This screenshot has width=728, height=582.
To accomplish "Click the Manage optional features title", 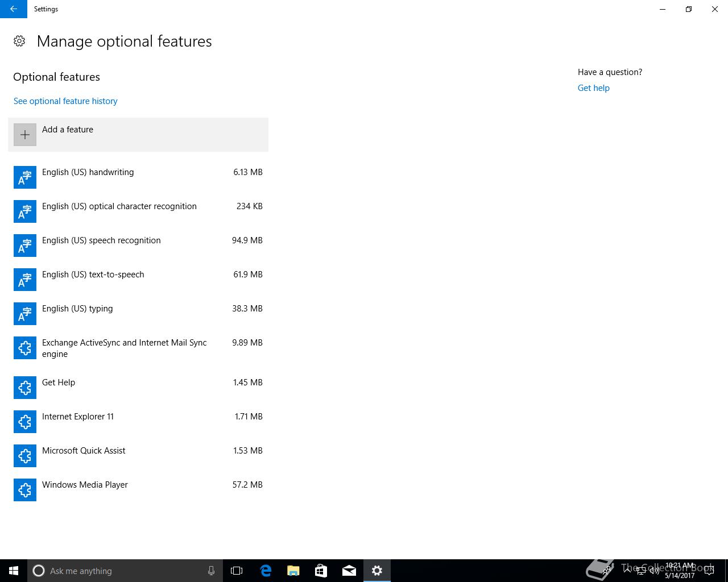I will (x=125, y=41).
